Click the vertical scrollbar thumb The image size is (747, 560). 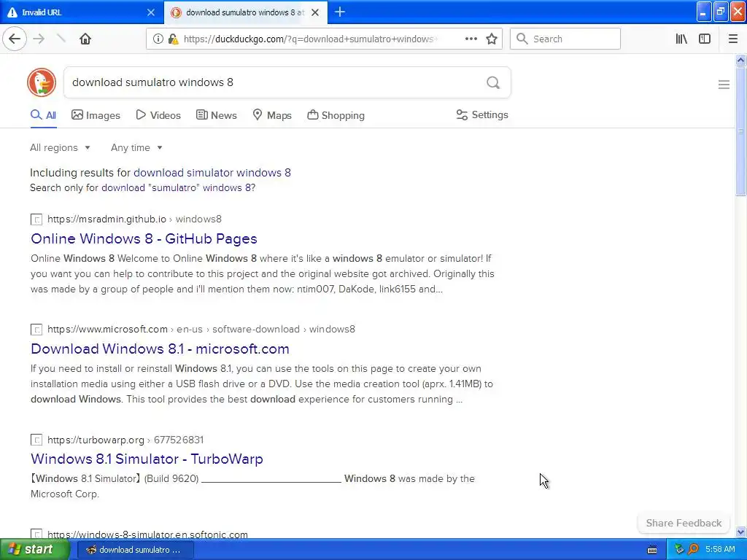[x=740, y=131]
